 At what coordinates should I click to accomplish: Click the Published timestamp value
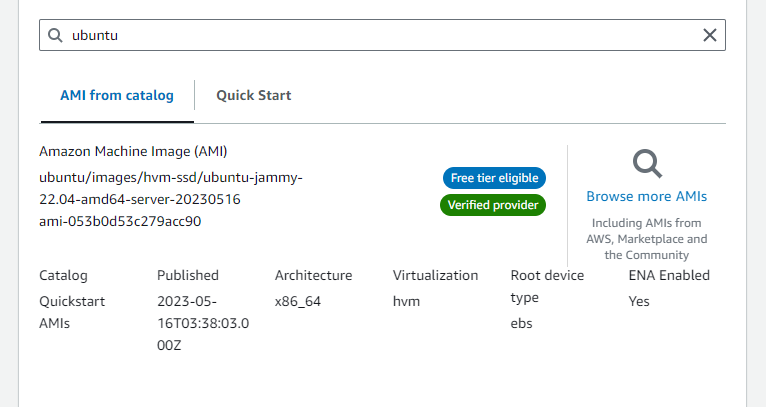[203, 322]
